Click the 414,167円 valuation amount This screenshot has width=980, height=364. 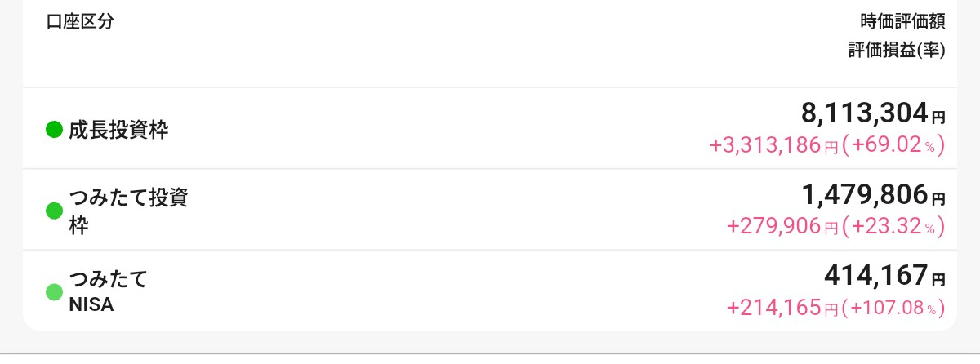point(884,275)
